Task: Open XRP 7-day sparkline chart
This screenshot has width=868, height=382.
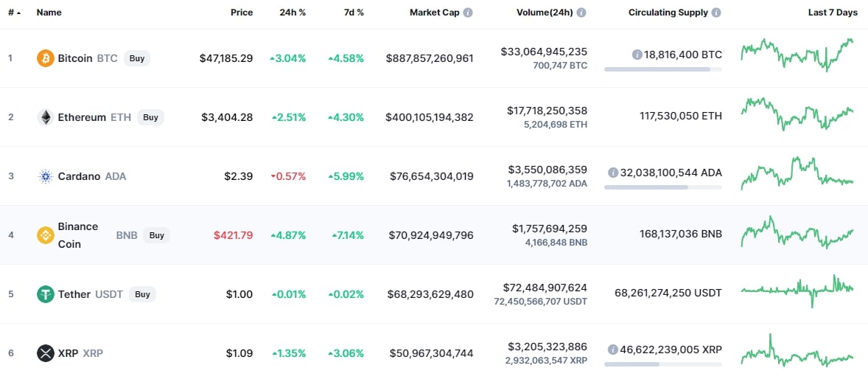Action: (797, 350)
